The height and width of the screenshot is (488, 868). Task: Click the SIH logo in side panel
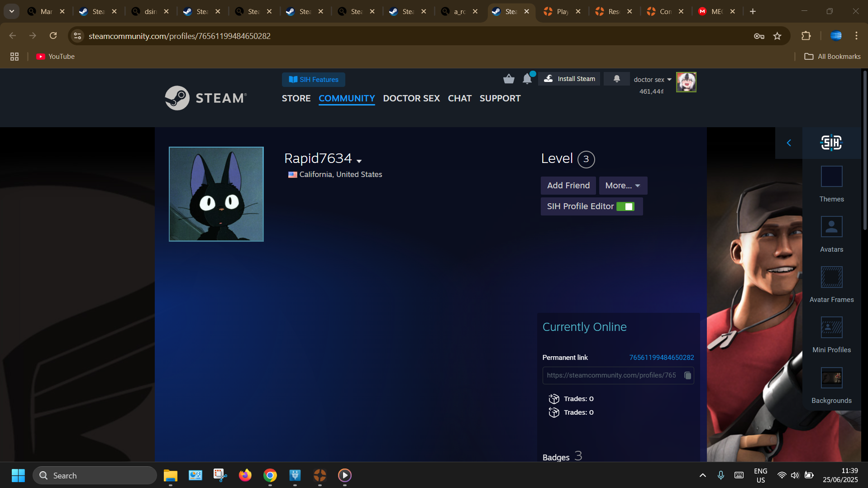coord(831,143)
